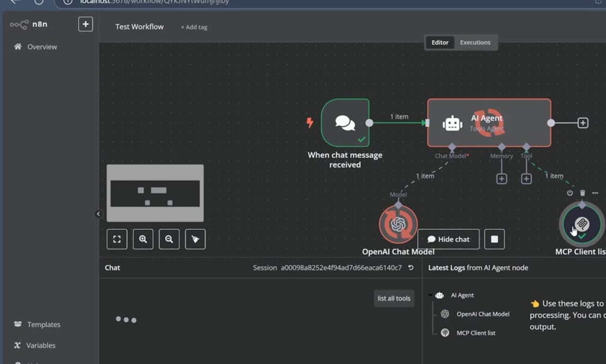Add a Tool sub-node with plus
The width and height of the screenshot is (606, 364).
click(x=526, y=179)
